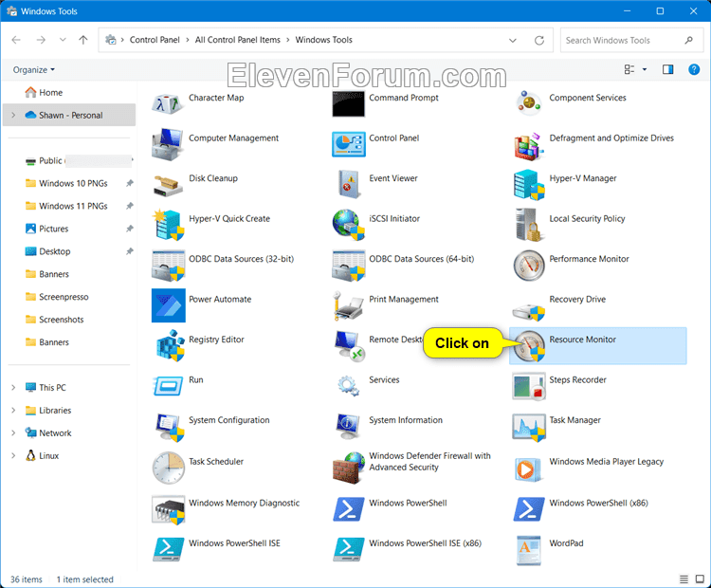Click the Windows PowerShell ISE icon
Screen dimensions: 711x588
(x=168, y=549)
